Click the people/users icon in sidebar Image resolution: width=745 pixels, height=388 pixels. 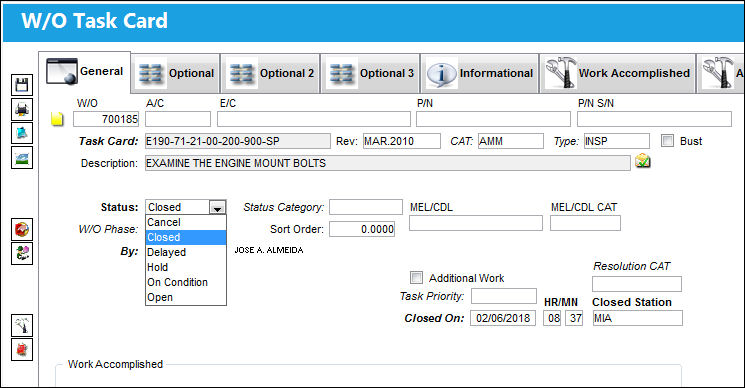click(22, 253)
